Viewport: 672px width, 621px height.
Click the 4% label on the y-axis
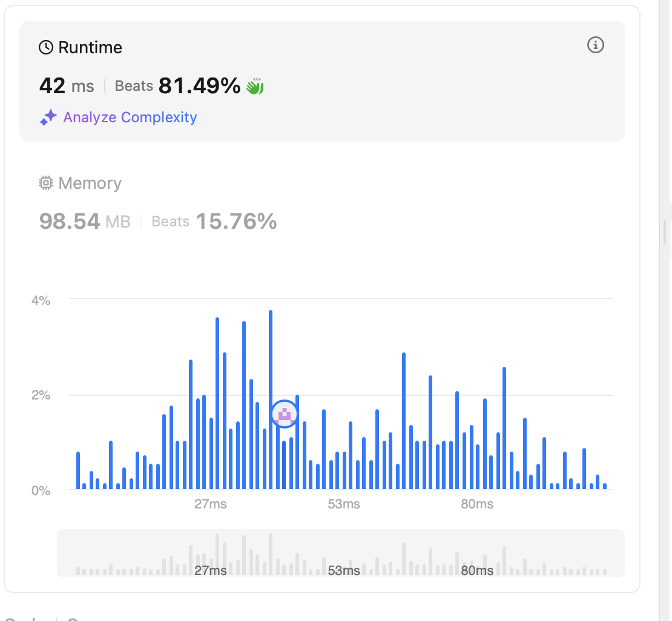[41, 300]
